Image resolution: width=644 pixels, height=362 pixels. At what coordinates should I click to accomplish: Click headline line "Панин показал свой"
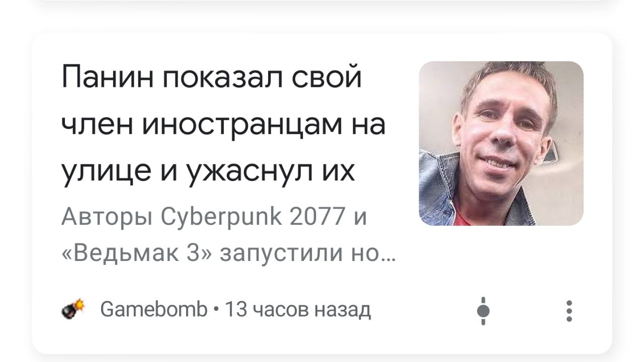pyautogui.click(x=212, y=77)
